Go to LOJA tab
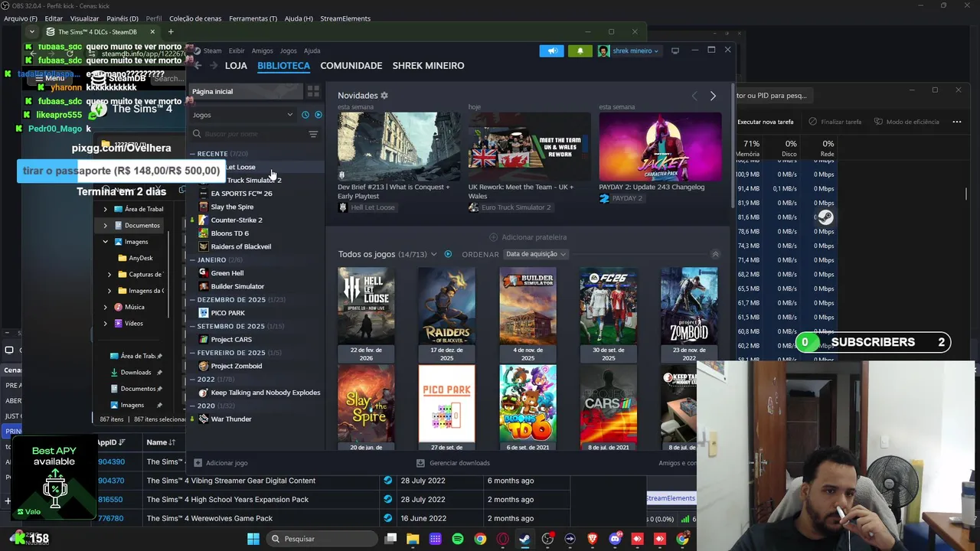Screen dimensions: 980x551 [x=236, y=66]
